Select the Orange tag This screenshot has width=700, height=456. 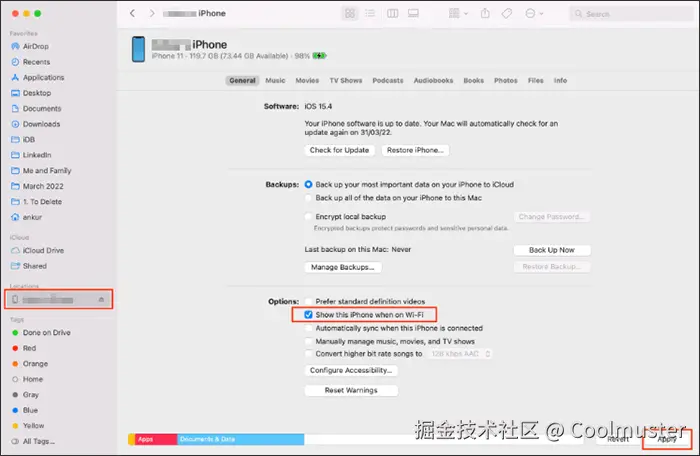click(29, 364)
